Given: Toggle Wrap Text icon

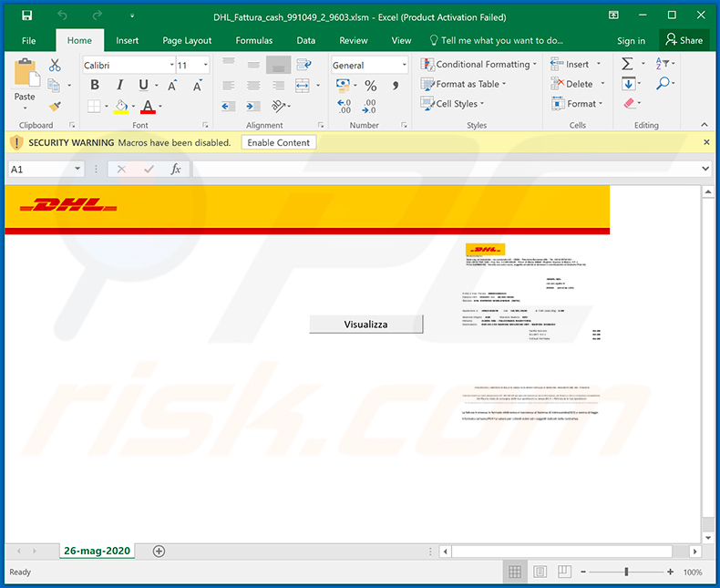Looking at the screenshot, I should pyautogui.click(x=303, y=65).
